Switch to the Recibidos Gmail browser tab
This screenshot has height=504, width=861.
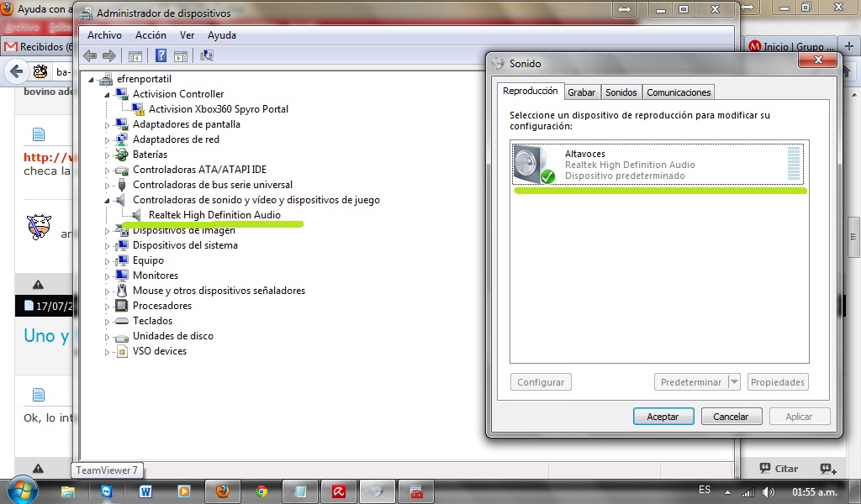click(x=37, y=46)
